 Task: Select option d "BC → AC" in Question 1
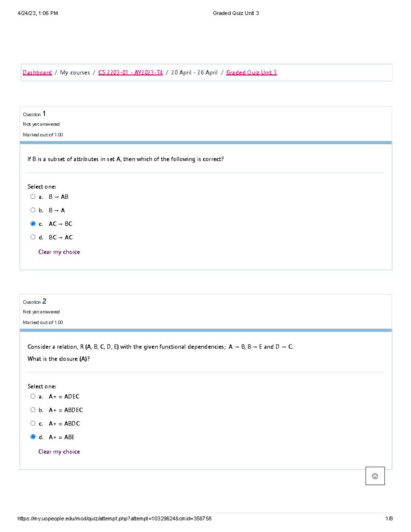[33, 237]
